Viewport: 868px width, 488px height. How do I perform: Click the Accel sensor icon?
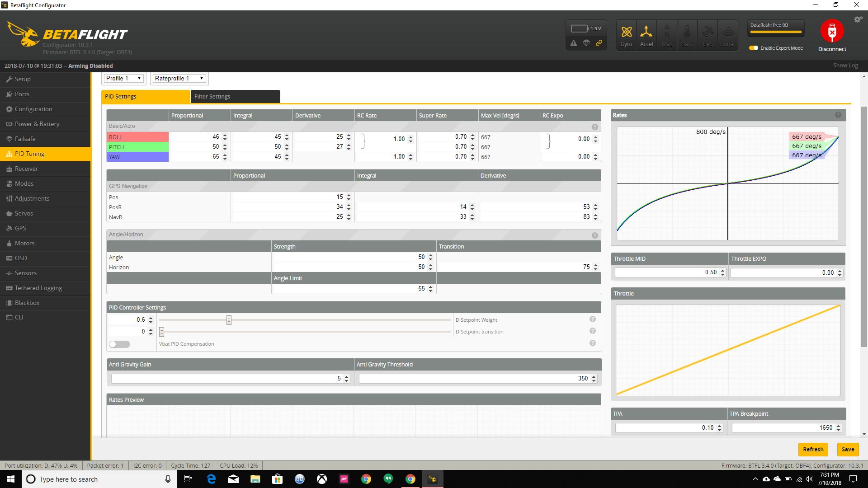[646, 35]
